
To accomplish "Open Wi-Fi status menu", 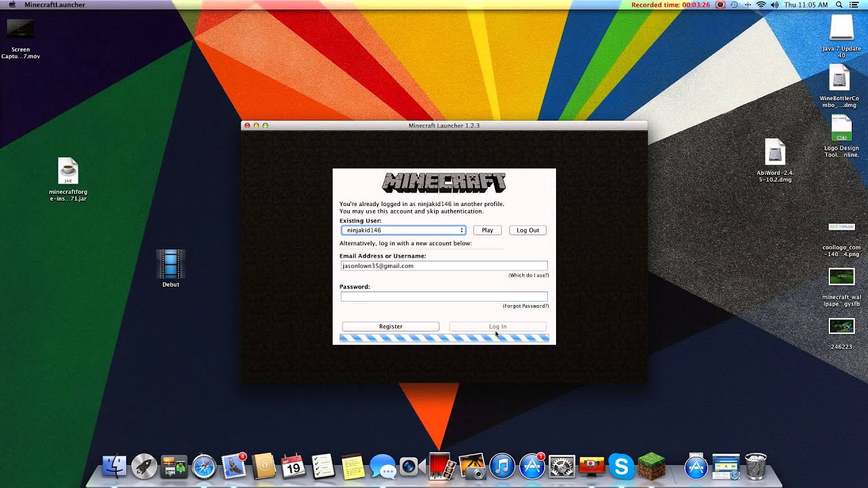I will point(761,5).
